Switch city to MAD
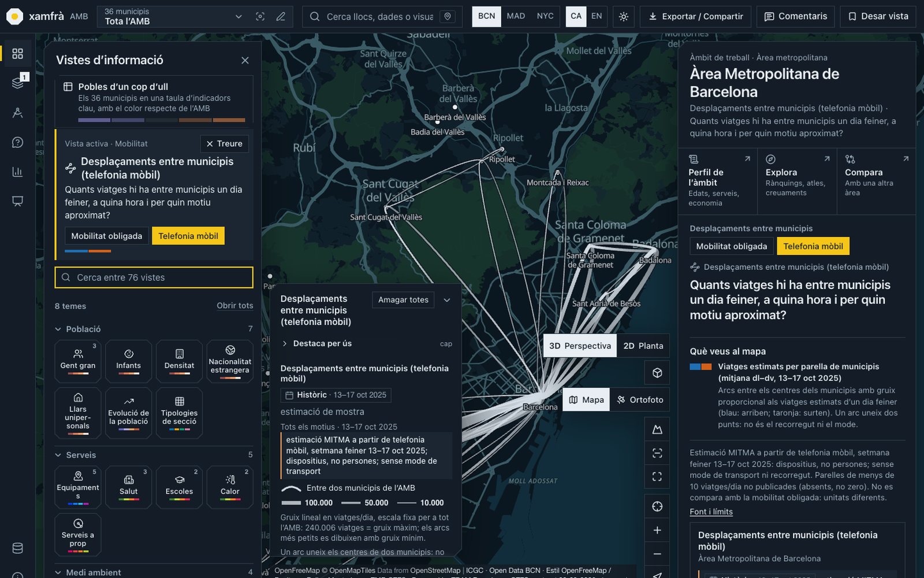 pyautogui.click(x=516, y=16)
